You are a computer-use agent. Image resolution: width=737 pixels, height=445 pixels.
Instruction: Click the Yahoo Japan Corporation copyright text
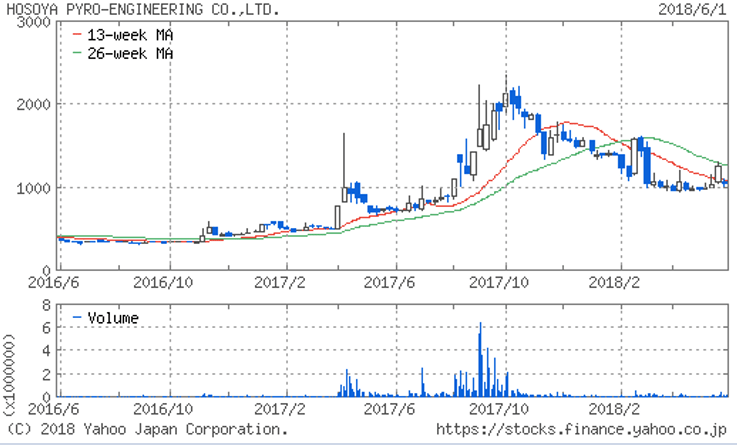coord(147,429)
